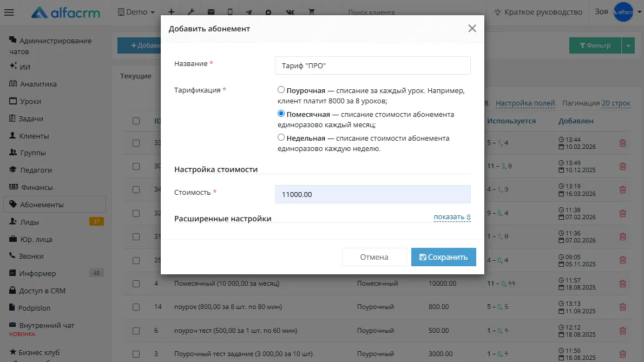The image size is (644, 362).
Task: Click the Аналитика chart icon in sidebar
Action: click(x=13, y=84)
